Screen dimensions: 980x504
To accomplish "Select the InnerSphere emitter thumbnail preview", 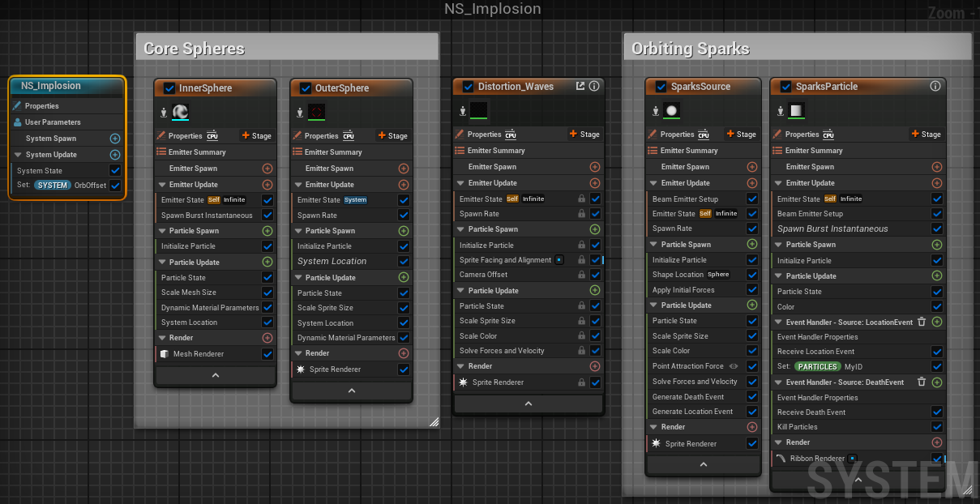I will tap(180, 112).
